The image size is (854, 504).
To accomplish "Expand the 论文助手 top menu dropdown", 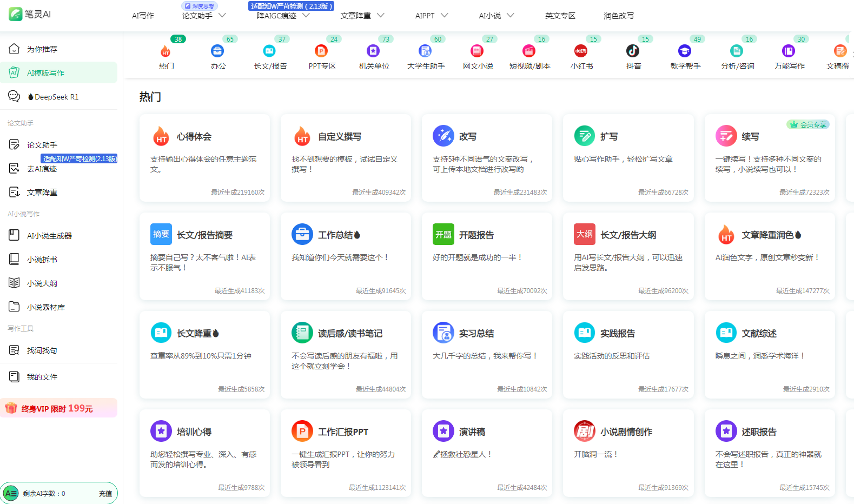I will click(222, 16).
